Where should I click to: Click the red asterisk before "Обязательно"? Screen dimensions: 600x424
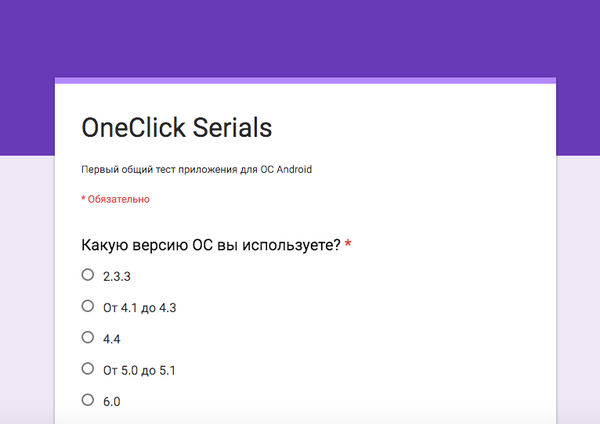coord(83,199)
